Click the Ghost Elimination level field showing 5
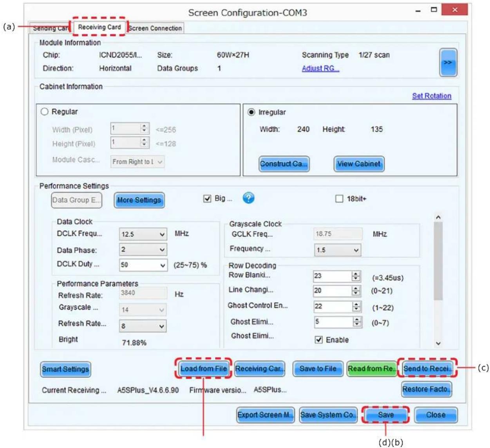 [x=332, y=322]
